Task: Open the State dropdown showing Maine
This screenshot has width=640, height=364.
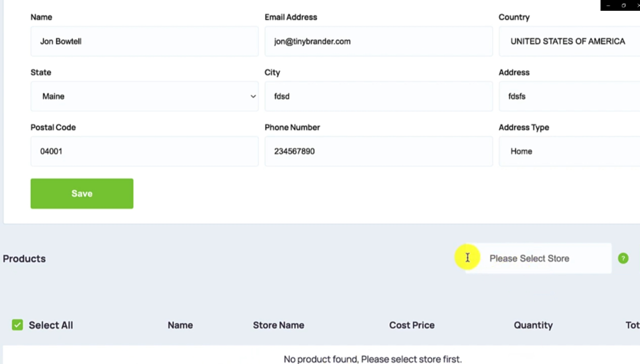Action: [x=144, y=96]
